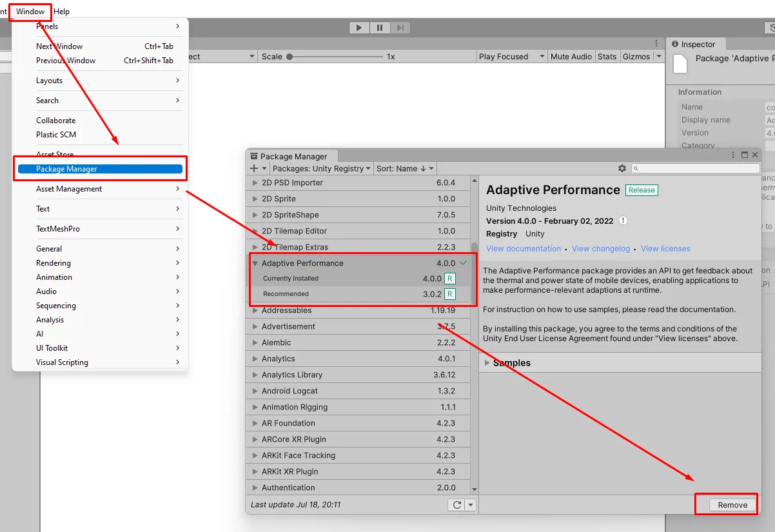Click the refresh package list icon

457,505
